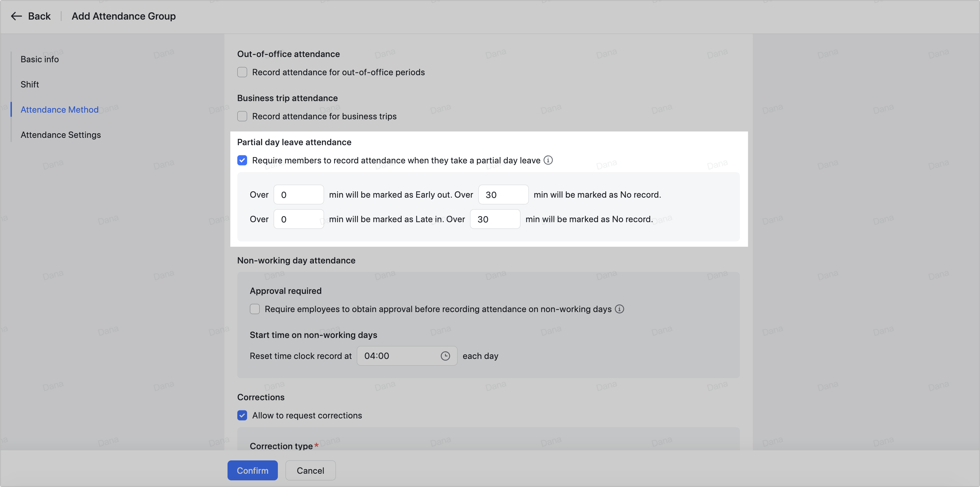
Task: Enable record attendance for business trips
Action: point(242,116)
